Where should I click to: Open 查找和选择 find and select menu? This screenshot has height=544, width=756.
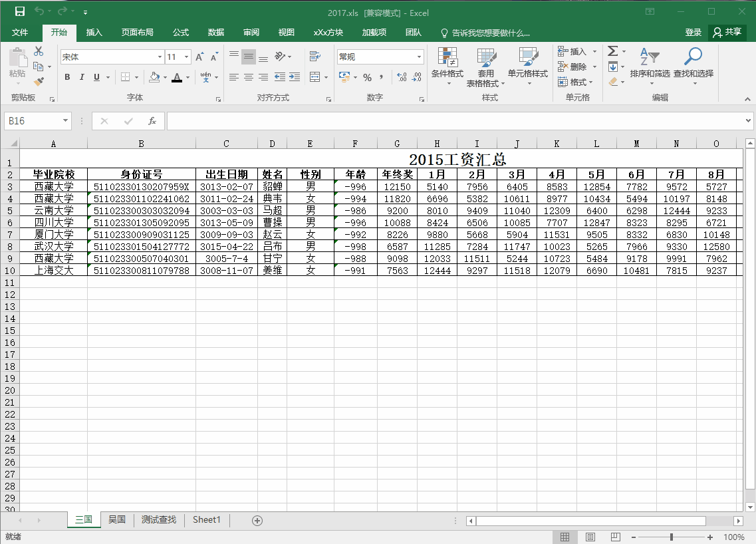[x=693, y=67]
